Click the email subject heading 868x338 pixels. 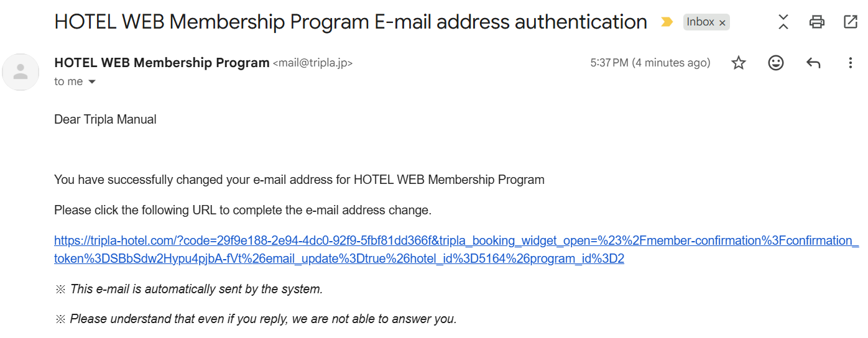tap(351, 22)
